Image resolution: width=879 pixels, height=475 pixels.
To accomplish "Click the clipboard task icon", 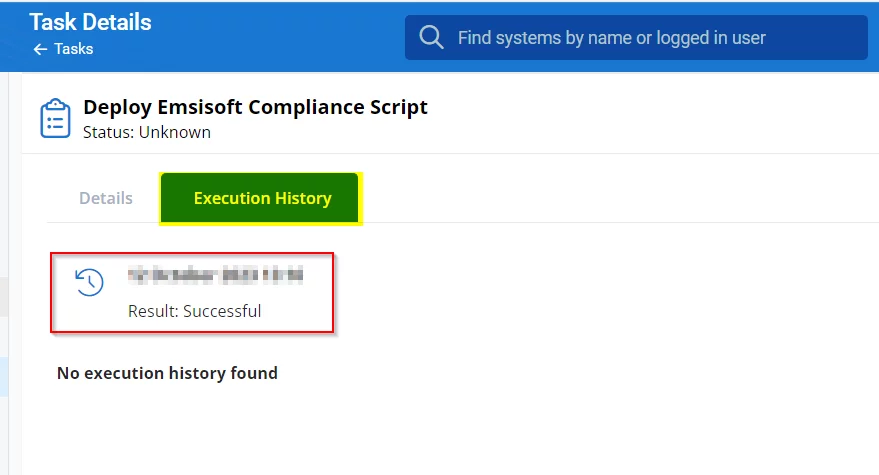I will 55,118.
